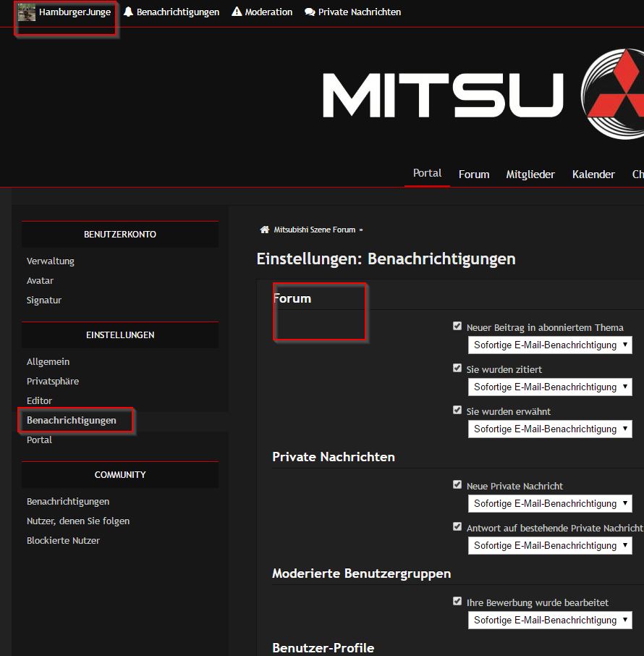Uncheck 'Neuer Beitrag in abonniertem Thema'
Viewport: 644px width, 656px height.
point(457,327)
